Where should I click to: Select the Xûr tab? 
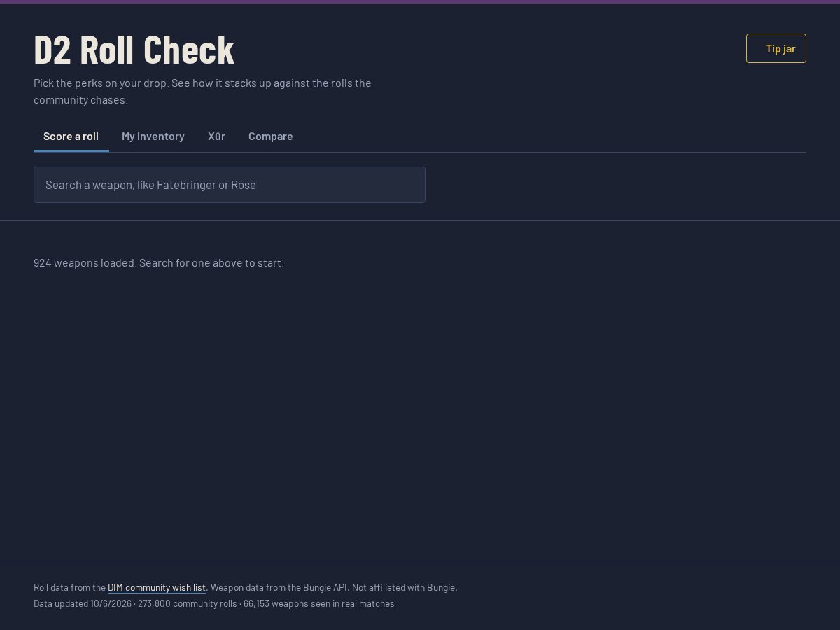(x=216, y=136)
